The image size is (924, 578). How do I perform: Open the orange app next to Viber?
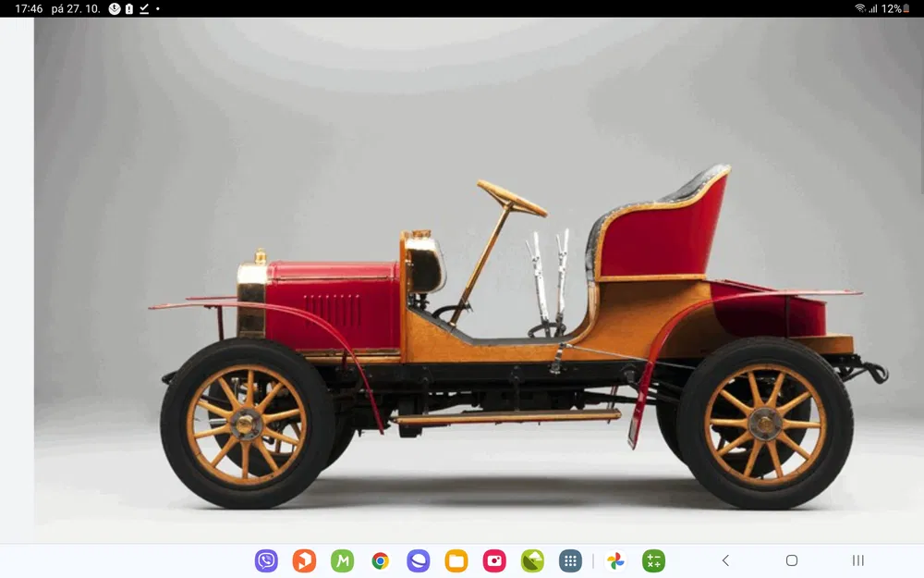pyautogui.click(x=304, y=560)
